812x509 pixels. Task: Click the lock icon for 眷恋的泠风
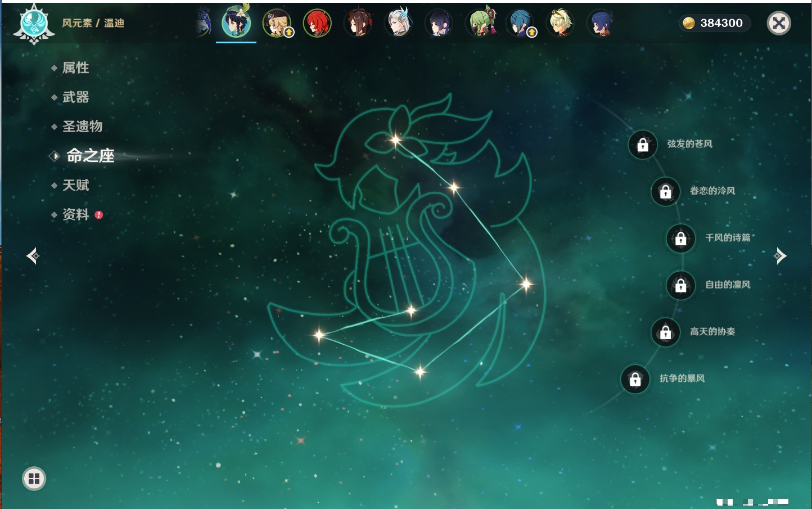(x=665, y=192)
